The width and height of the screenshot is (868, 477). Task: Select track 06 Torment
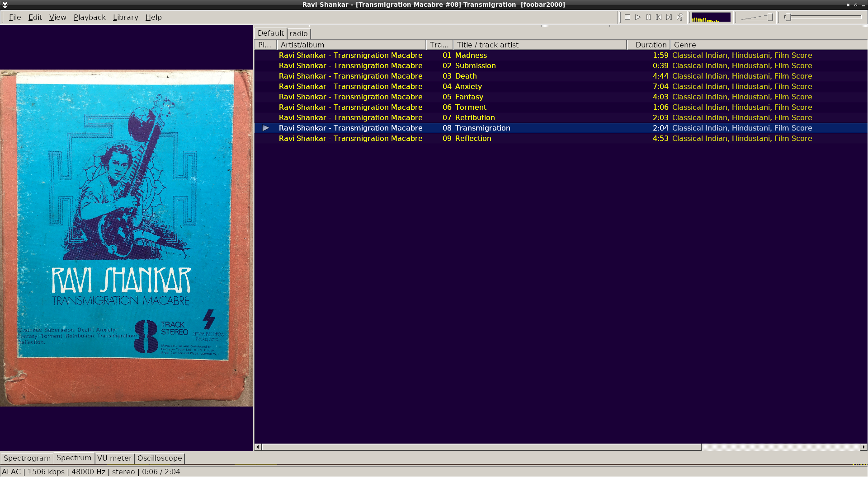pos(561,107)
